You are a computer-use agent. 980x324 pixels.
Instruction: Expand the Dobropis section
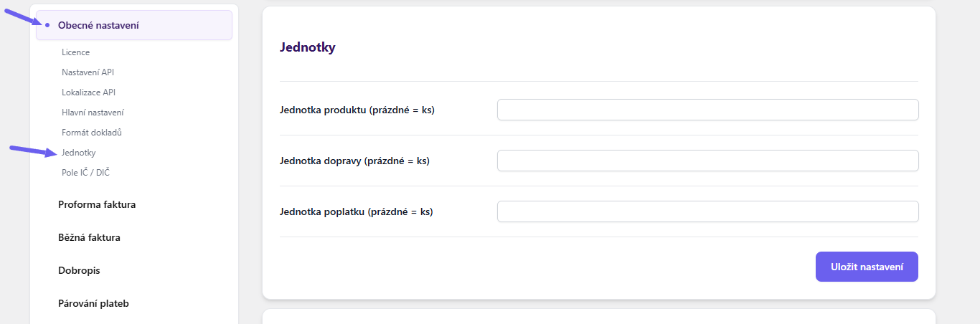pyautogui.click(x=79, y=270)
